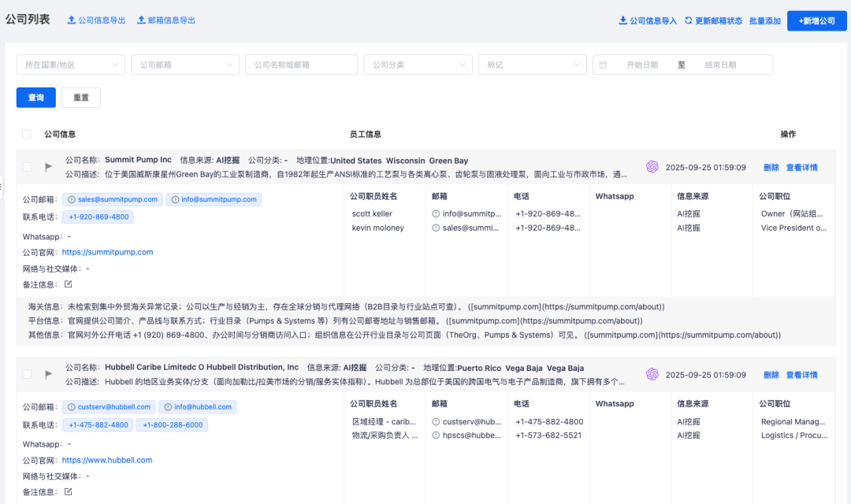The image size is (851, 504).
Task: Focus the 公司名称或邮箱 search field
Action: (x=301, y=65)
